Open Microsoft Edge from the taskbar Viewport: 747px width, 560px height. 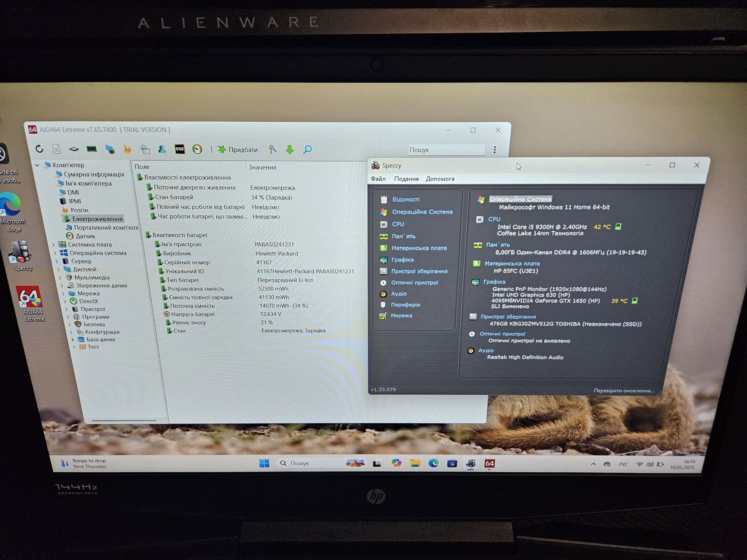coord(434,463)
